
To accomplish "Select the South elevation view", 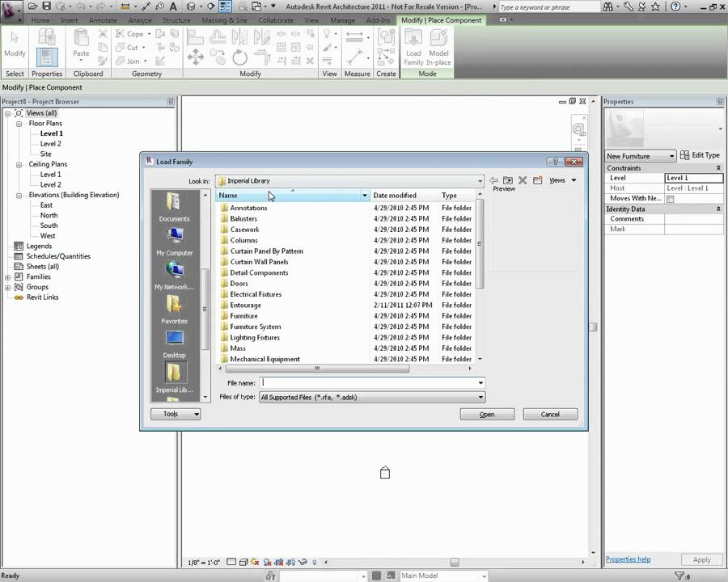I will tap(49, 226).
